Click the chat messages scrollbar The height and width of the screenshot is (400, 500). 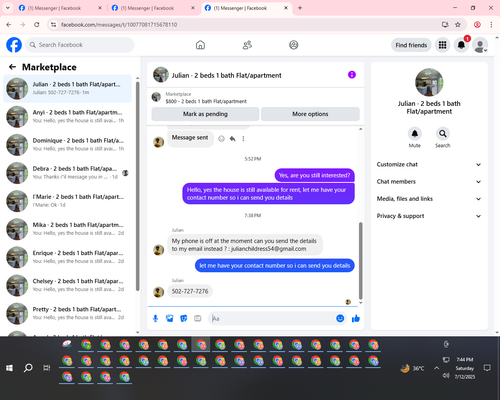(360, 261)
